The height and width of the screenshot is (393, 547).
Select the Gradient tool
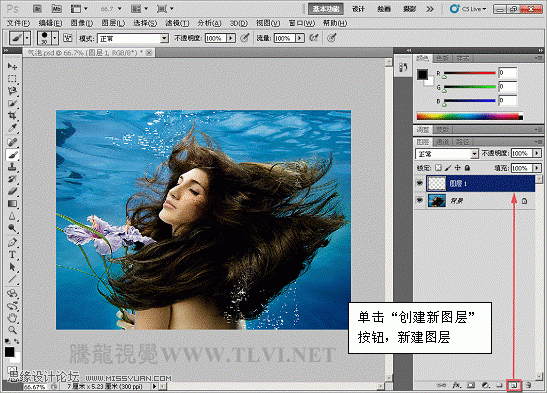(12, 204)
